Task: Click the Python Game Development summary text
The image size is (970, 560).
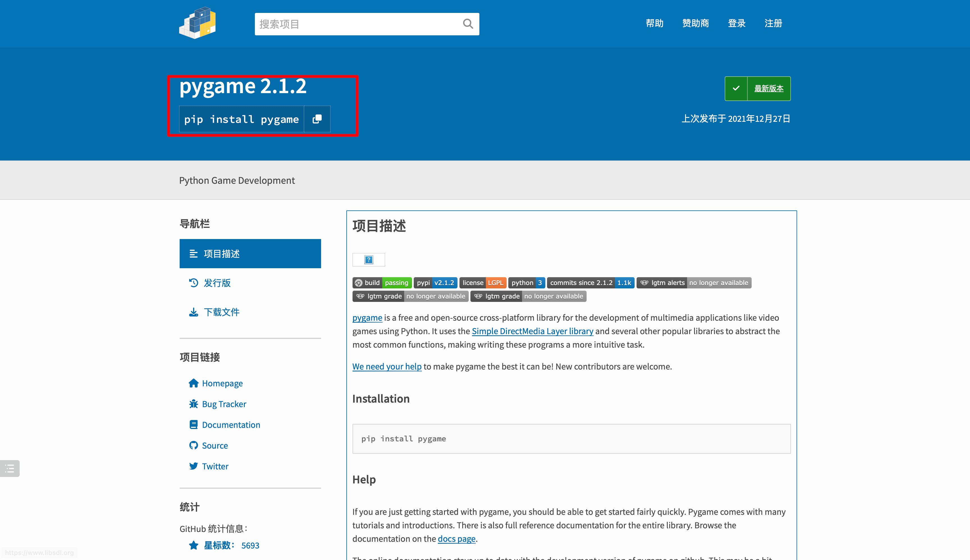Action: 237,180
